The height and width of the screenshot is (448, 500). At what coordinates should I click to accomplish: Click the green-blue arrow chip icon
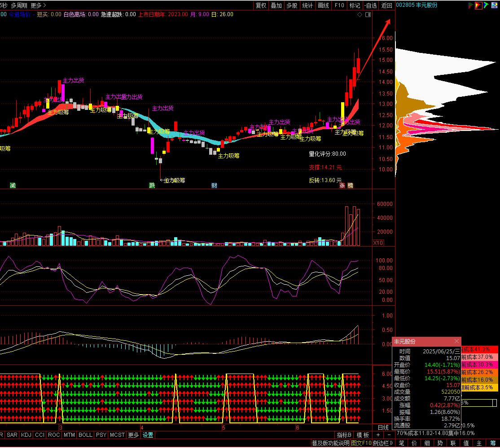486,5
